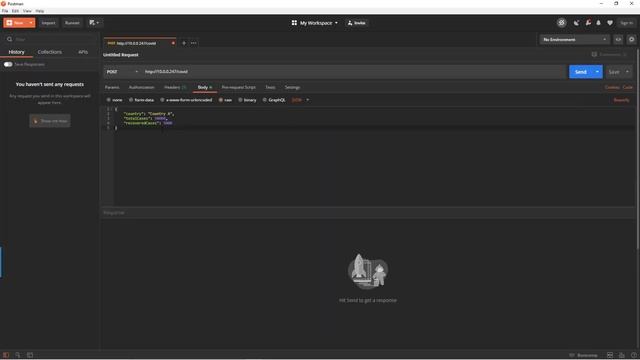Viewport: 640px width, 360px height.
Task: Select the raw body type
Action: pyautogui.click(x=221, y=100)
